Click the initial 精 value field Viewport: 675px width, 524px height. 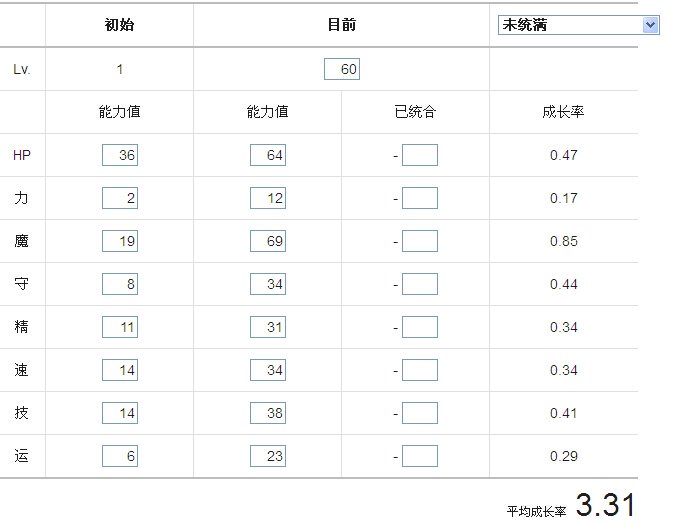coord(120,327)
